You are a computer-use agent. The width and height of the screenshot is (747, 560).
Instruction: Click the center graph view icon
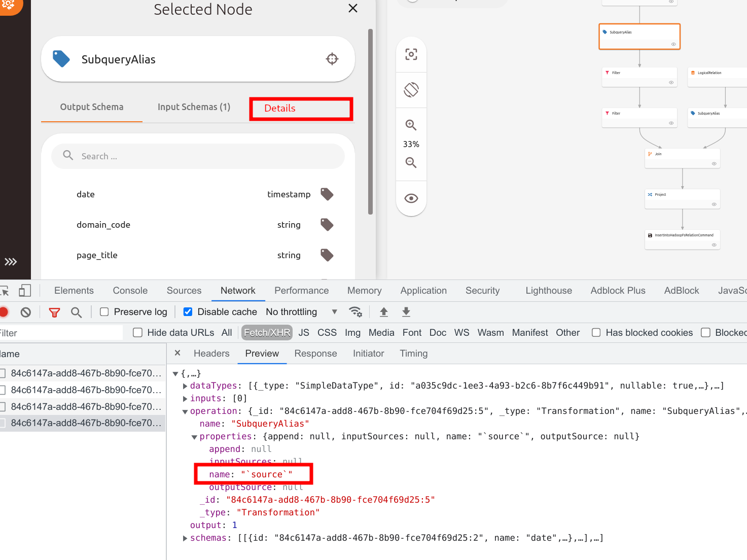coord(411,54)
